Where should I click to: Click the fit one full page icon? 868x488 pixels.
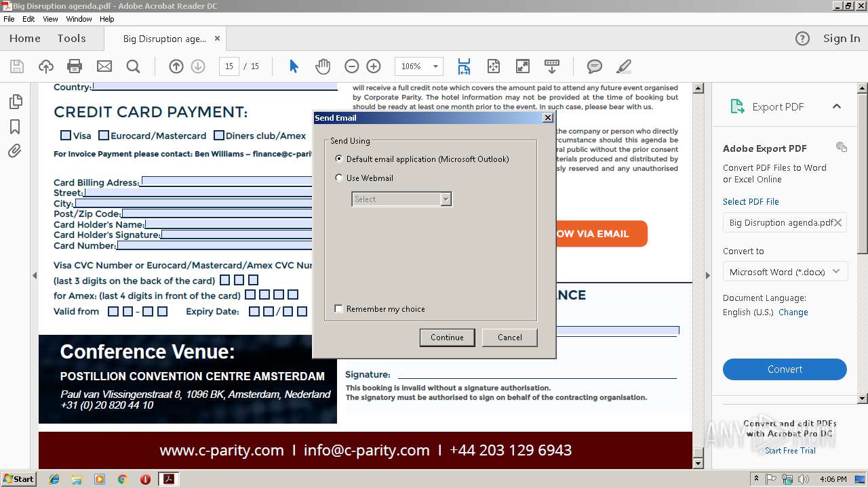pos(493,66)
